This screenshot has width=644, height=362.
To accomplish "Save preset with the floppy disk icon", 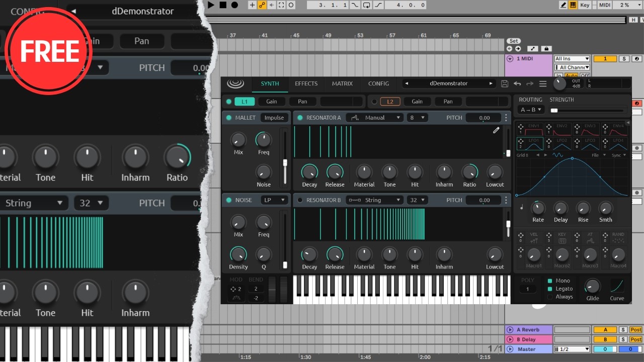I will pyautogui.click(x=505, y=84).
